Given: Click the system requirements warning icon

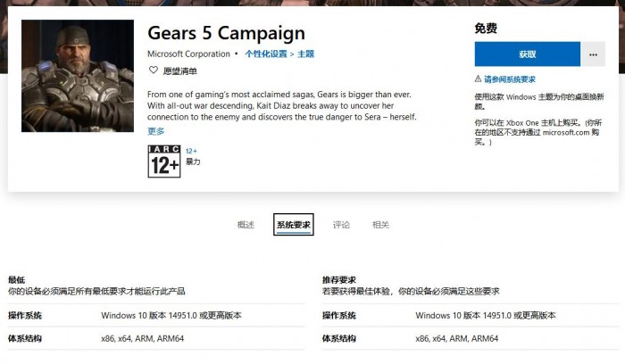Looking at the screenshot, I should (x=479, y=79).
